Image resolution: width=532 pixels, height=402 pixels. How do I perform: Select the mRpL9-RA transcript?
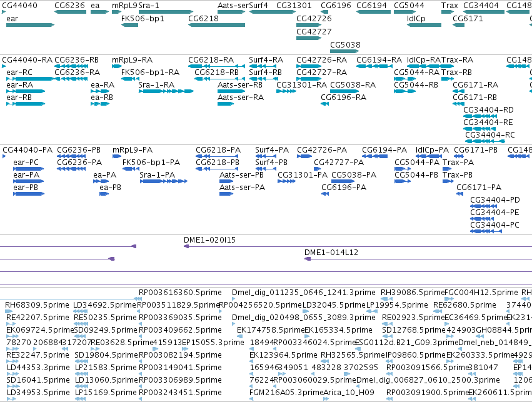click(x=116, y=66)
